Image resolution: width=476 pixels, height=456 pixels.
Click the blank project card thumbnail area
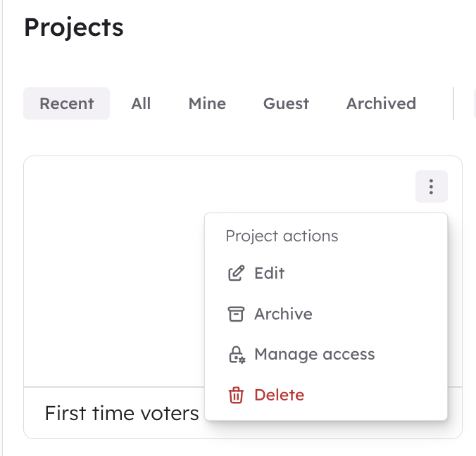point(114,272)
